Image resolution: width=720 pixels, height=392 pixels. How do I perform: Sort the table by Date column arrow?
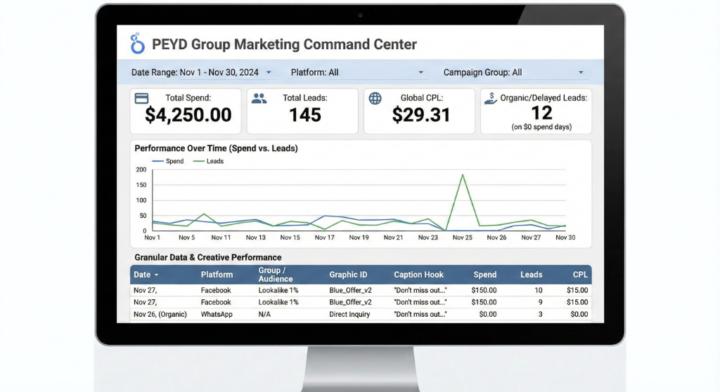(157, 275)
